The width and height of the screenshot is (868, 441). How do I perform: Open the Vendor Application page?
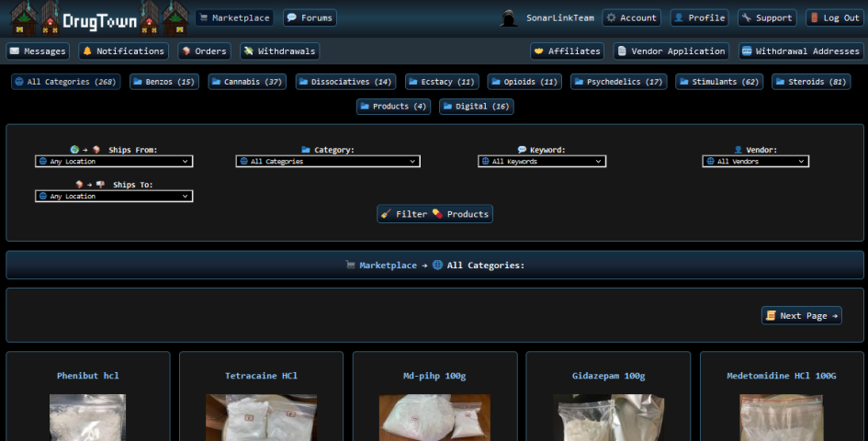671,51
